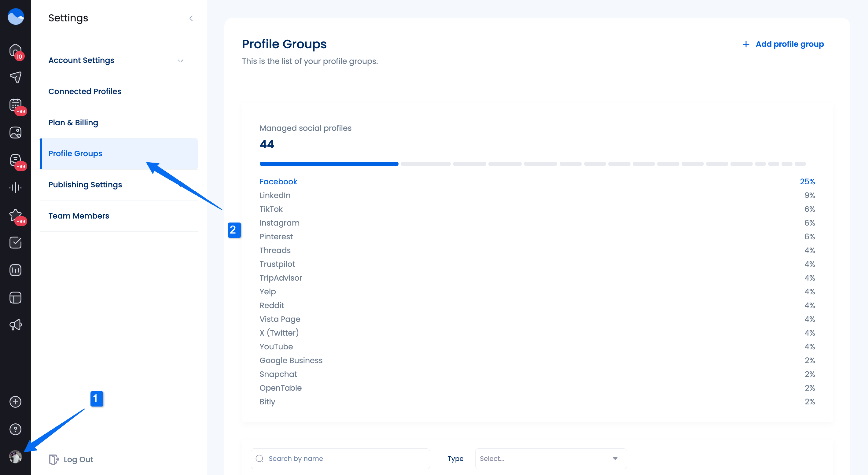The height and width of the screenshot is (475, 868).
Task: Click the X (Twitter) row label
Action: 279,333
